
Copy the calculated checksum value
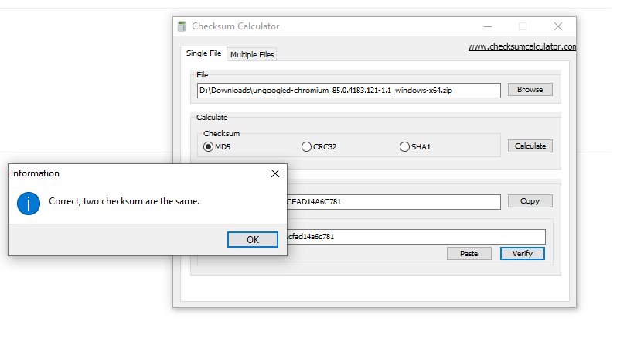coord(530,201)
